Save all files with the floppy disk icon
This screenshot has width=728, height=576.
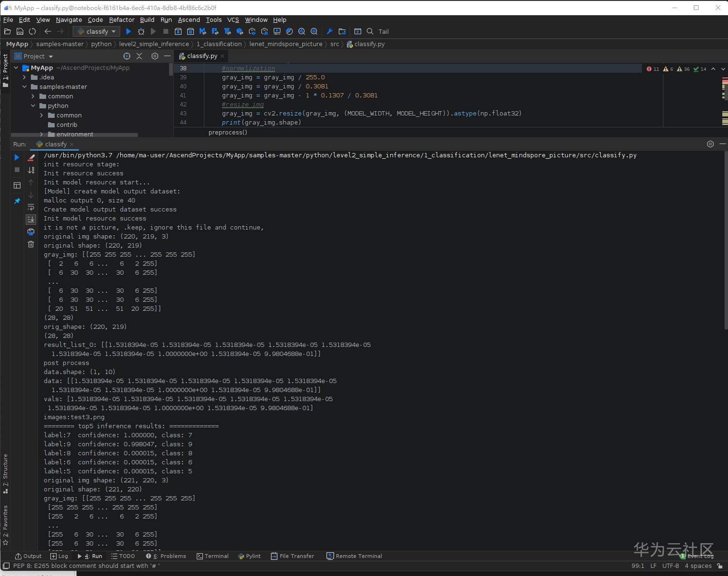tap(20, 31)
